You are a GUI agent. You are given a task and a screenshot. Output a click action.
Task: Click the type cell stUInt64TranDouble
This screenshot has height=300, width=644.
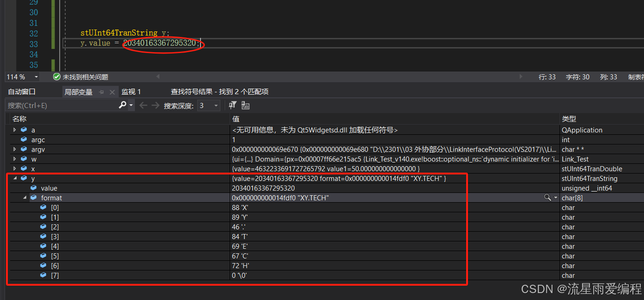coord(592,168)
